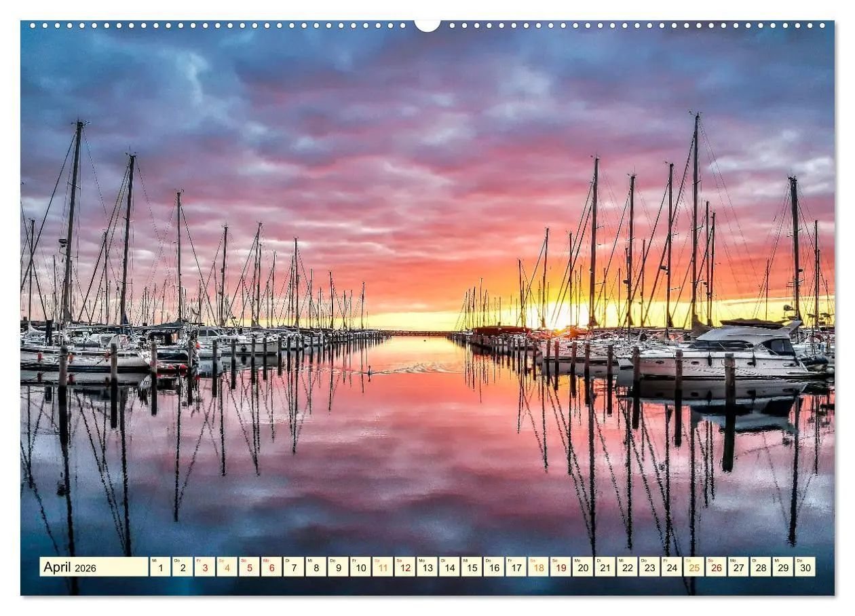Click the red Friday 3 holiday cell

click(204, 567)
